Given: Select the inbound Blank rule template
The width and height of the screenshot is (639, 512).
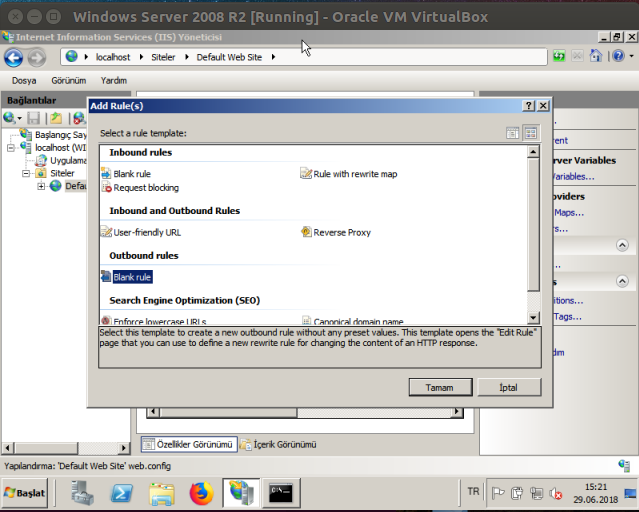Looking at the screenshot, I should tap(126, 174).
